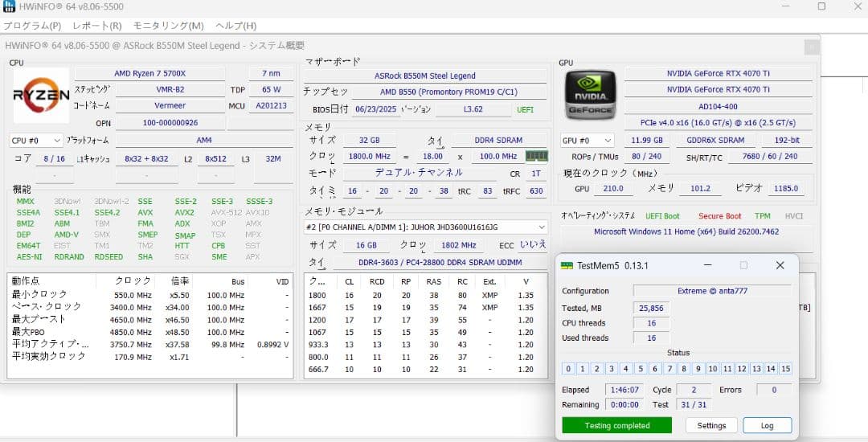Click the Errors count field
The width and height of the screenshot is (868, 442).
click(x=774, y=390)
